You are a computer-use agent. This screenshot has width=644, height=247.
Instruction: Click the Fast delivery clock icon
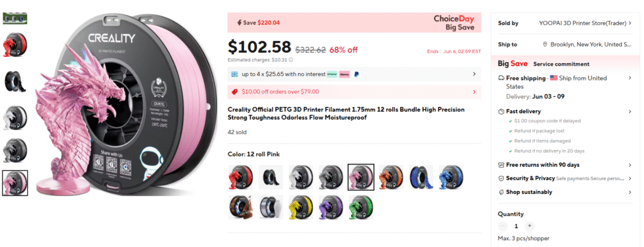tap(501, 112)
